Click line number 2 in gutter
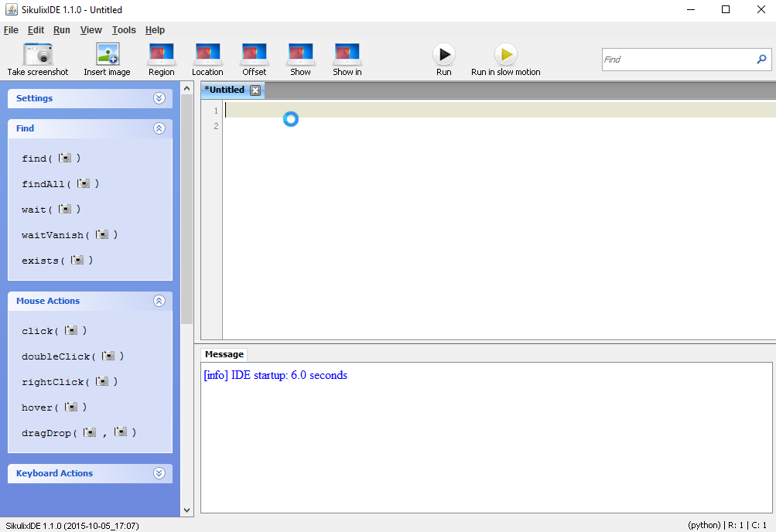Viewport: 776px width, 532px height. (216, 126)
